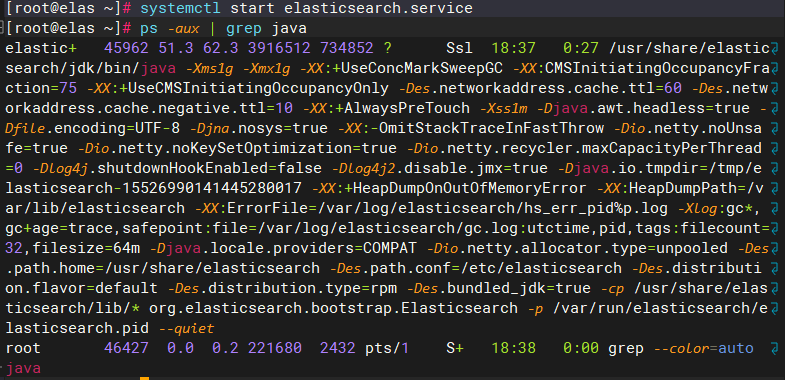Image resolution: width=785 pixels, height=380 pixels.
Task: Click '.path.conf=/etc/elasticsearch' text
Action: (x=493, y=268)
